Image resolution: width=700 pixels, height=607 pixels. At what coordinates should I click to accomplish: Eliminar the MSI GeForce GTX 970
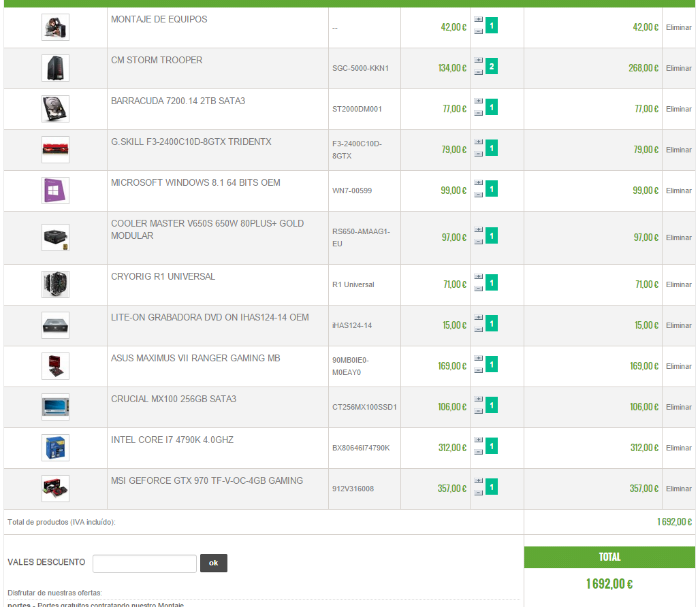679,489
